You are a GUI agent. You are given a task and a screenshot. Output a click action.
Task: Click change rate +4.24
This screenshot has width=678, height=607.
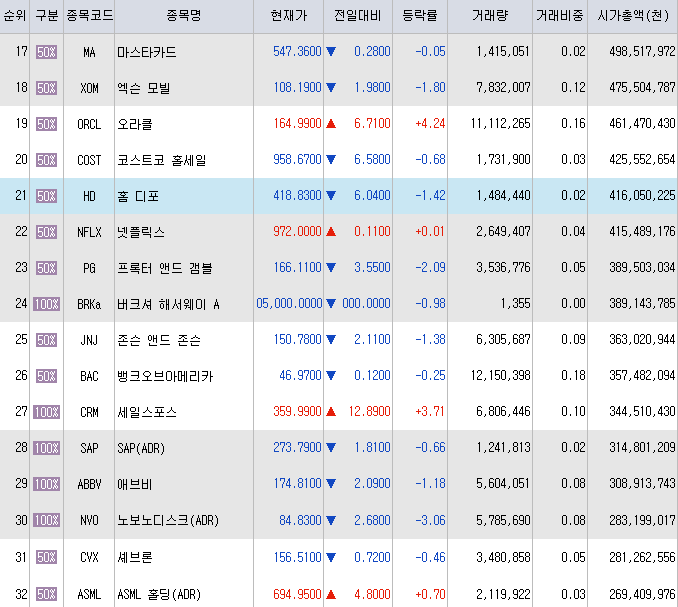tap(430, 124)
